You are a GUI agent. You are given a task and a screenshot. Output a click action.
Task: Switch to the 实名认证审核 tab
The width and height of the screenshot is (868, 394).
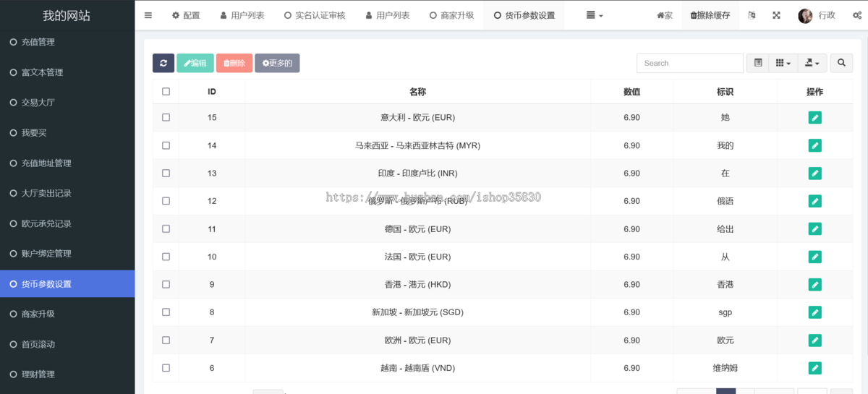315,15
